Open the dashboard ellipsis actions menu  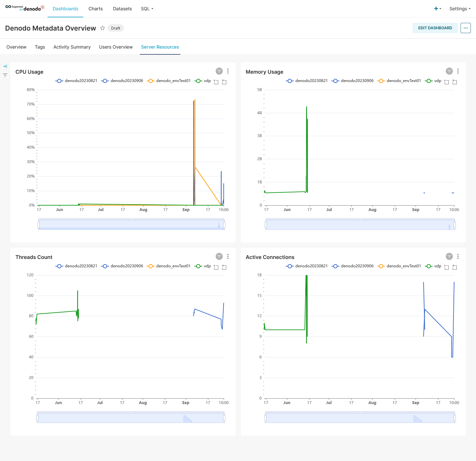(x=466, y=28)
